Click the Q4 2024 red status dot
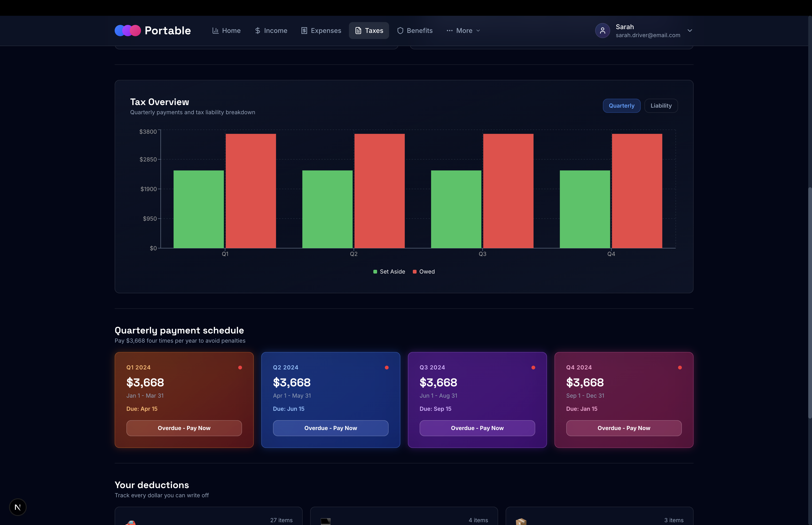Image resolution: width=812 pixels, height=525 pixels. [x=680, y=368]
